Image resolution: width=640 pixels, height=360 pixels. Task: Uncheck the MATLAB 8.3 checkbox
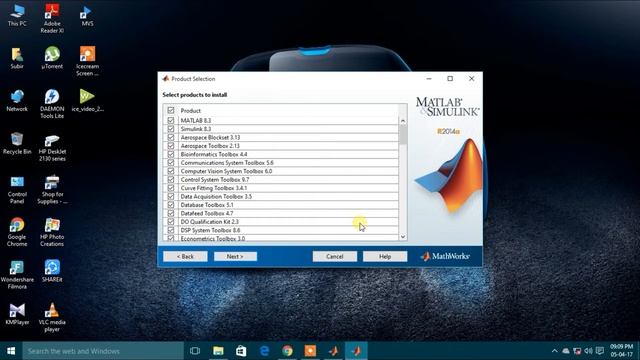(171, 120)
